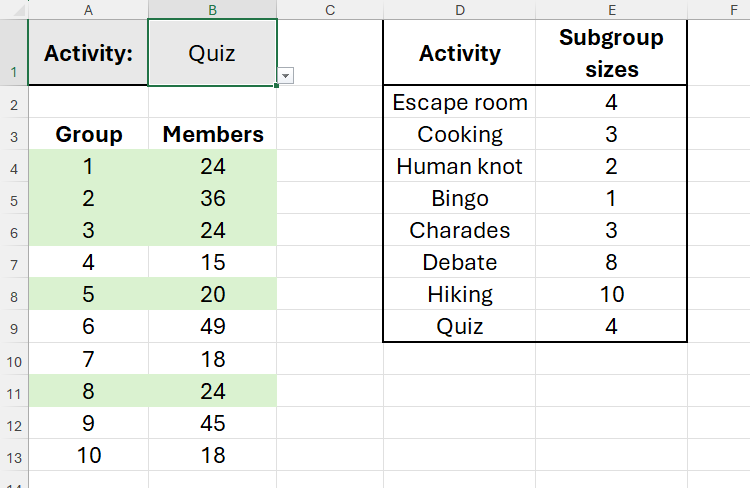Click the Debate subgroup size 8 cell
This screenshot has height=488, width=750.
pos(611,262)
